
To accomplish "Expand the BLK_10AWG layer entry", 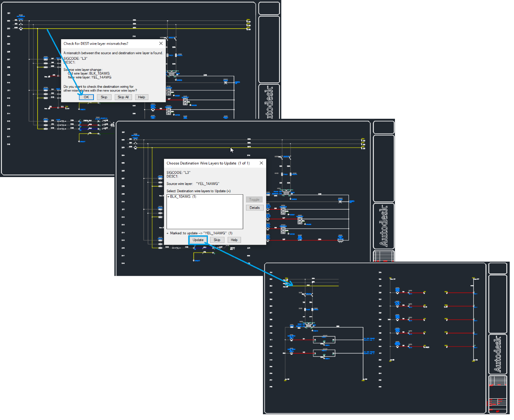I will click(x=168, y=197).
